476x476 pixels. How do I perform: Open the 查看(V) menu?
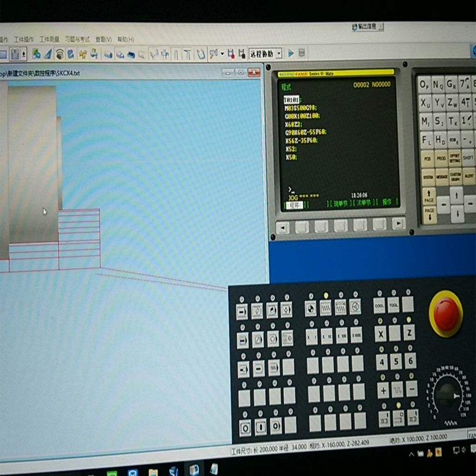click(x=104, y=39)
